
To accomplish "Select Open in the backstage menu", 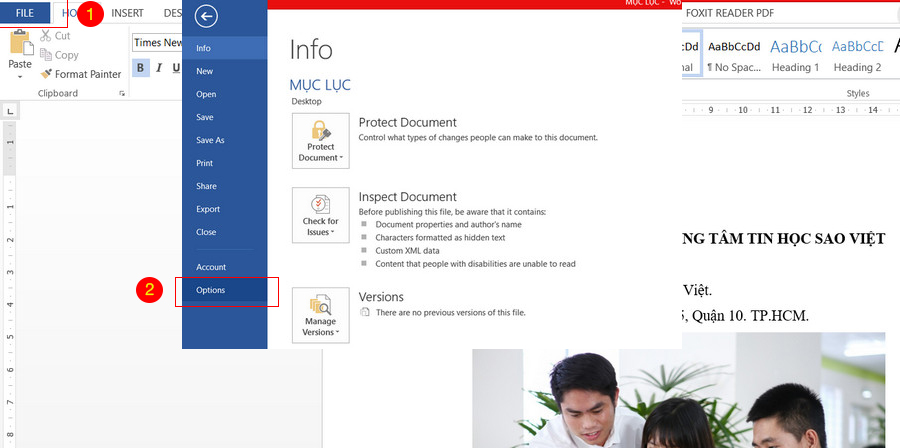I will tap(224, 94).
